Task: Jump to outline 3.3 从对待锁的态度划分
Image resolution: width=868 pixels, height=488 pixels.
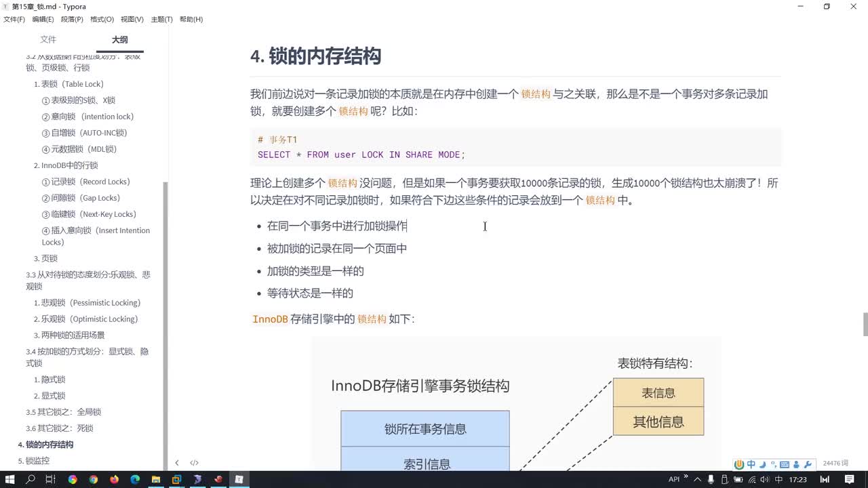Action: tap(88, 281)
